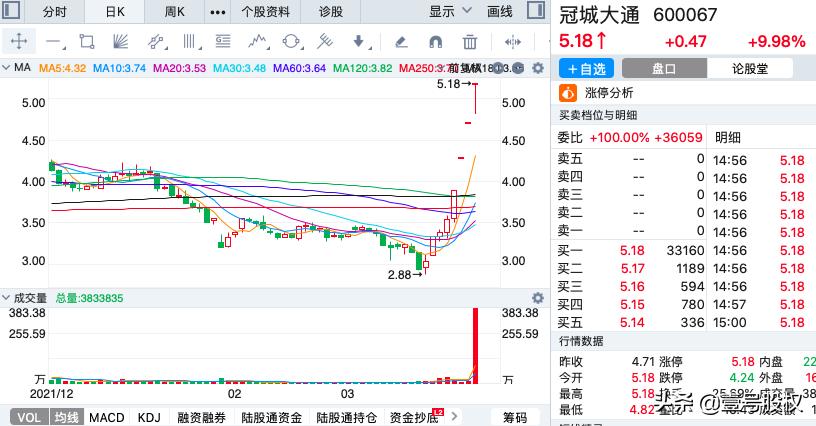Select the vertical period lines tool
Viewport: 816px width, 426px height.
point(189,41)
